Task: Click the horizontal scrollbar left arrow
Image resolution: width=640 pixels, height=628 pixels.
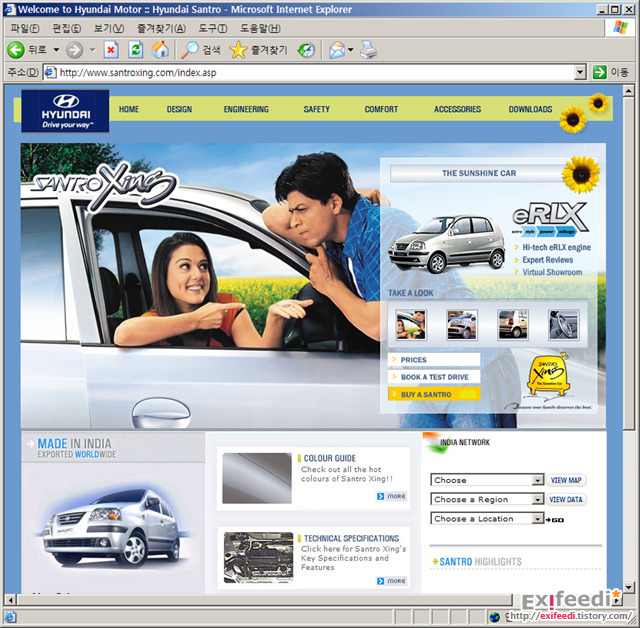Action: (x=11, y=600)
